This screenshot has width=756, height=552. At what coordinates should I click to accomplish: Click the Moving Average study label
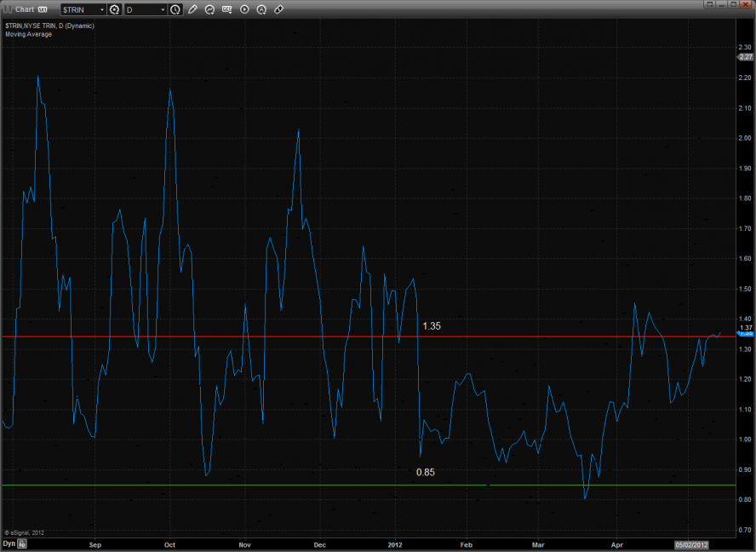(x=28, y=34)
